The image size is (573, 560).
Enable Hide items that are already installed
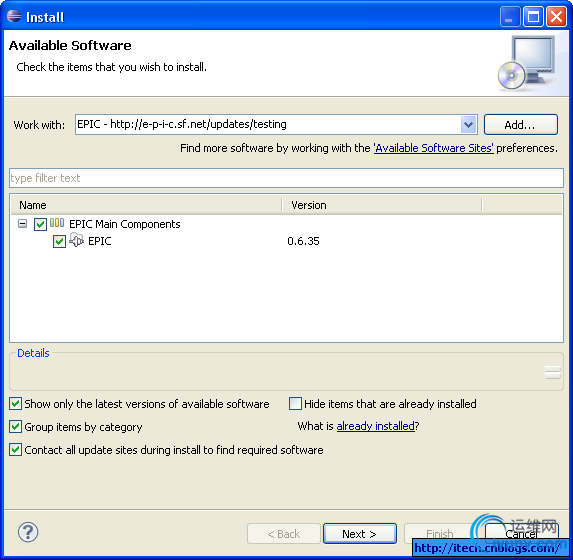(x=295, y=404)
